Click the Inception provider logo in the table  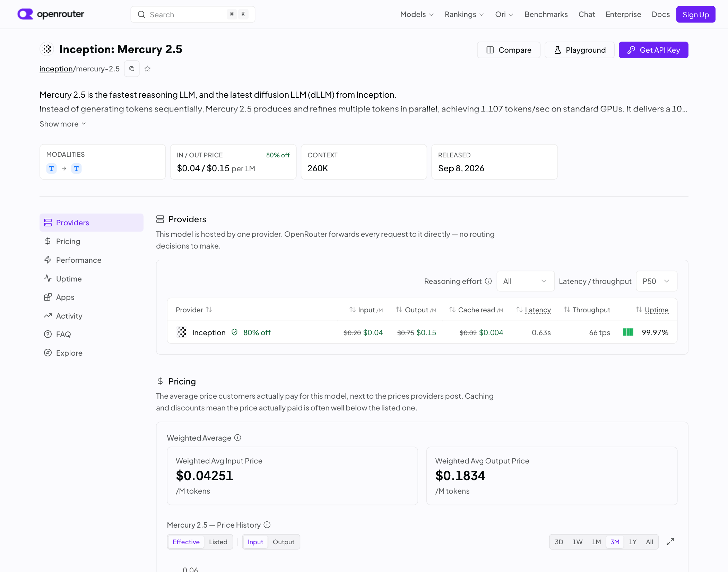[x=181, y=332]
